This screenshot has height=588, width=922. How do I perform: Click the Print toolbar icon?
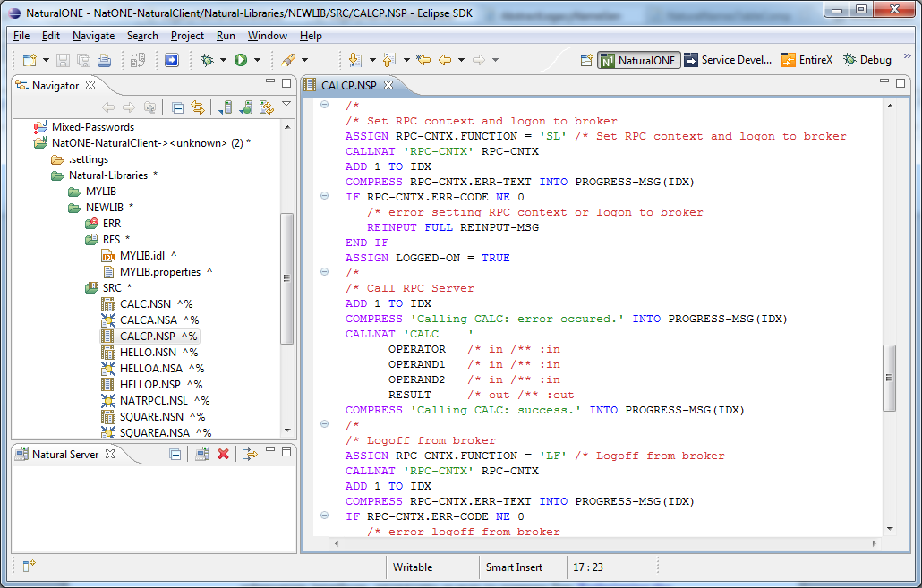tap(104, 60)
